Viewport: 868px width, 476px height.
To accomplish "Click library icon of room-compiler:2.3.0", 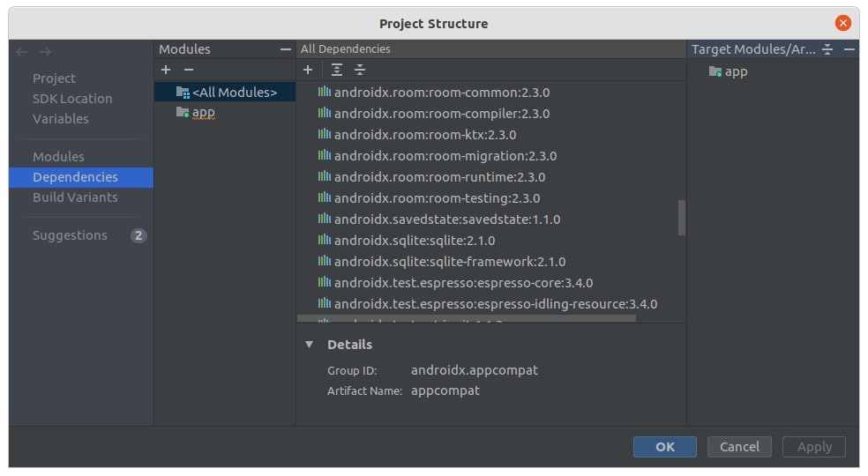I will [x=325, y=113].
